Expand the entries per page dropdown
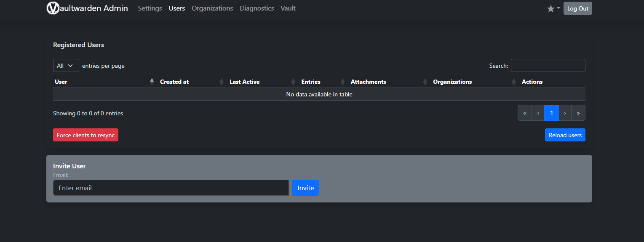644x242 pixels. [66, 66]
